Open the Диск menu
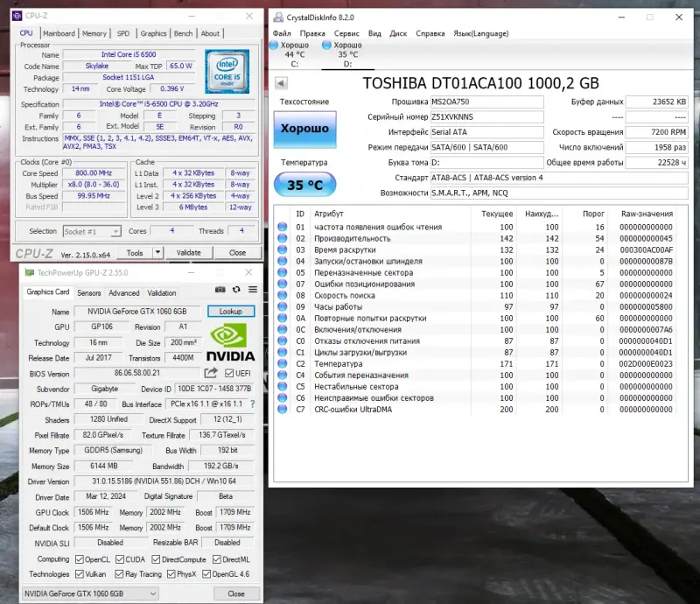The width and height of the screenshot is (700, 604). pos(398,33)
